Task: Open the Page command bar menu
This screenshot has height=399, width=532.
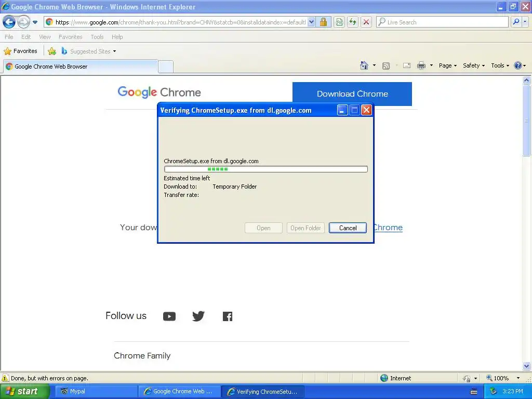Action: pyautogui.click(x=448, y=65)
